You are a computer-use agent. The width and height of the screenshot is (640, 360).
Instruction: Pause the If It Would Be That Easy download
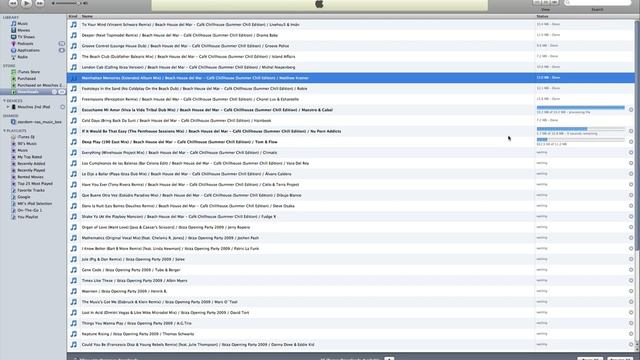(x=631, y=131)
